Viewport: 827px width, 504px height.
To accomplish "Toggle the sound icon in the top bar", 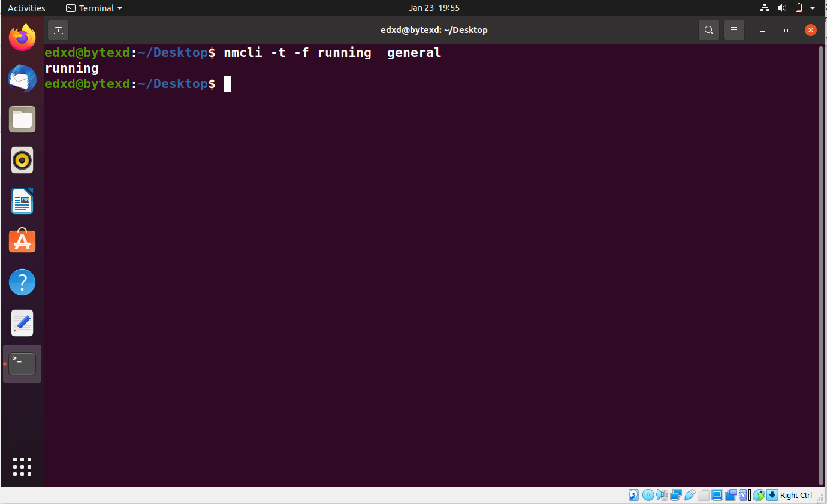I will point(782,8).
